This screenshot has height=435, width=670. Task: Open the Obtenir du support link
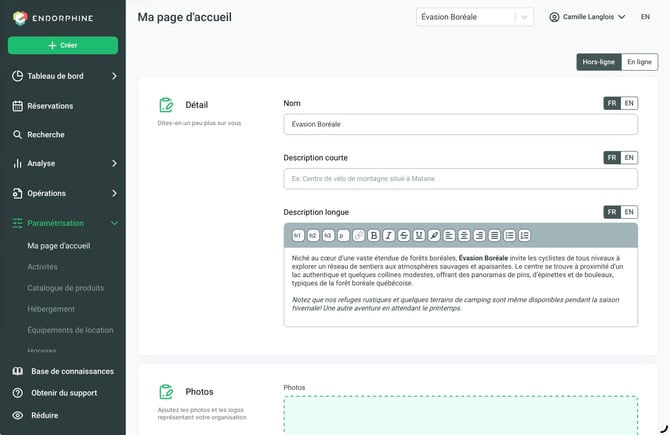[64, 393]
